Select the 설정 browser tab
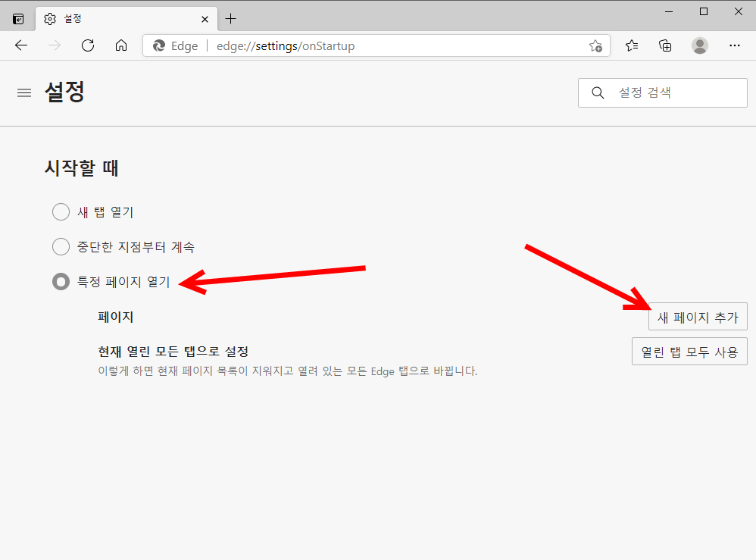The image size is (756, 560). [x=127, y=19]
